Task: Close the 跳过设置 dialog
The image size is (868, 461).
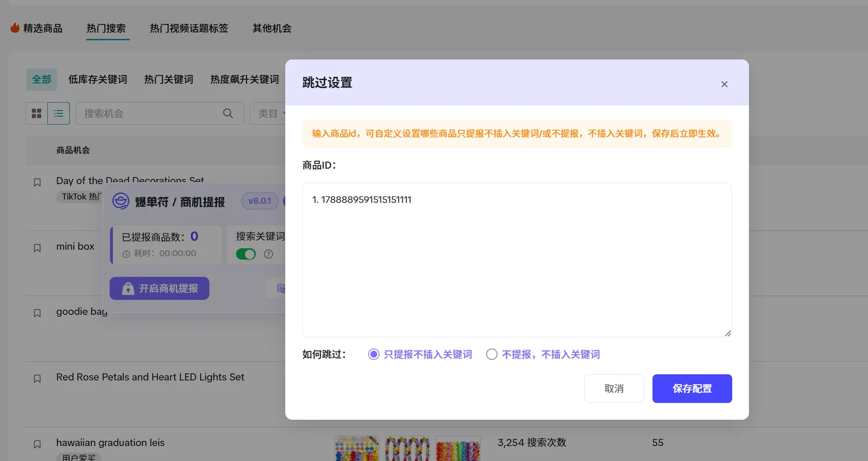Action: coord(724,85)
